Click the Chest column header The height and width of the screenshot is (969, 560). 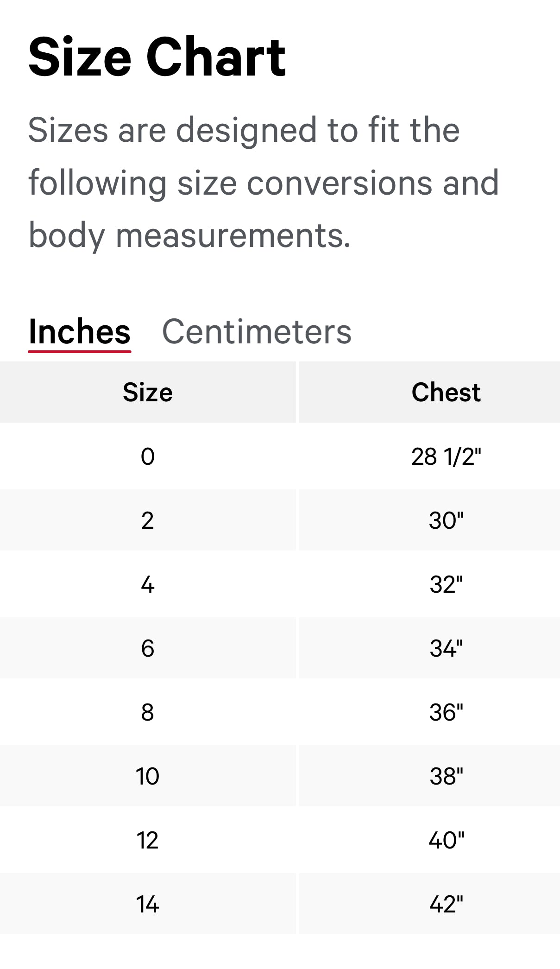(446, 392)
